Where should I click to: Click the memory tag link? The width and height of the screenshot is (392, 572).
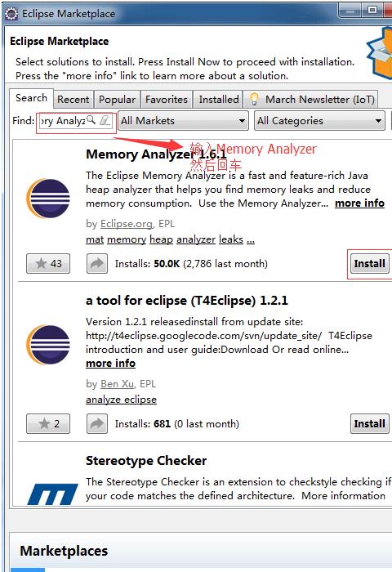click(127, 239)
